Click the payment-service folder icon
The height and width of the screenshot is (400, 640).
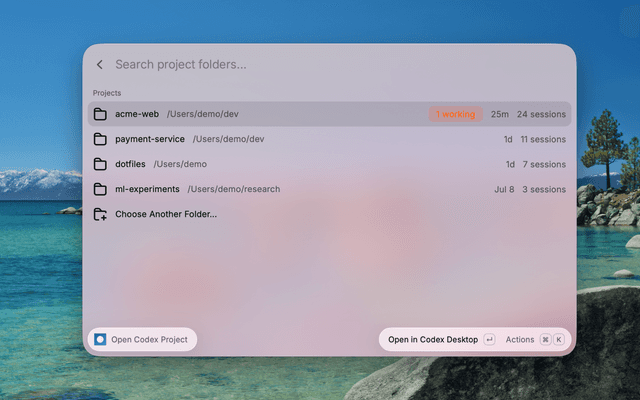(x=100, y=139)
